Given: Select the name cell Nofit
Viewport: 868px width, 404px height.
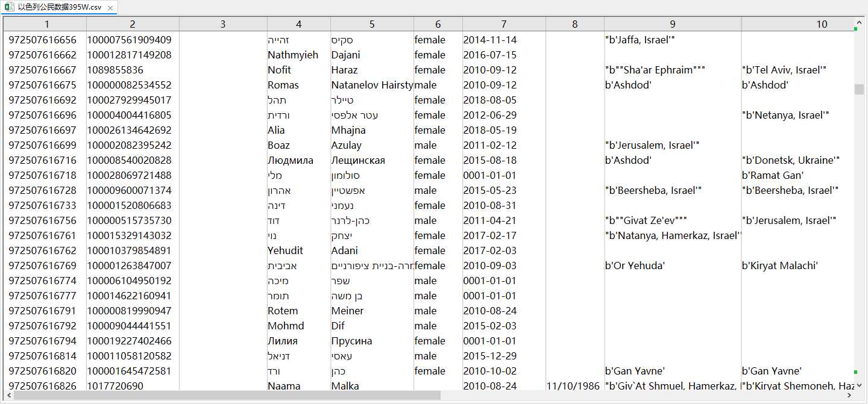Looking at the screenshot, I should coord(279,70).
